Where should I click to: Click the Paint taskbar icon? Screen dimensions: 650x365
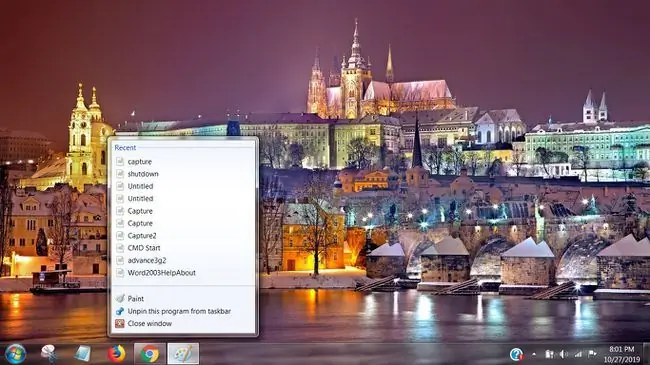183,354
